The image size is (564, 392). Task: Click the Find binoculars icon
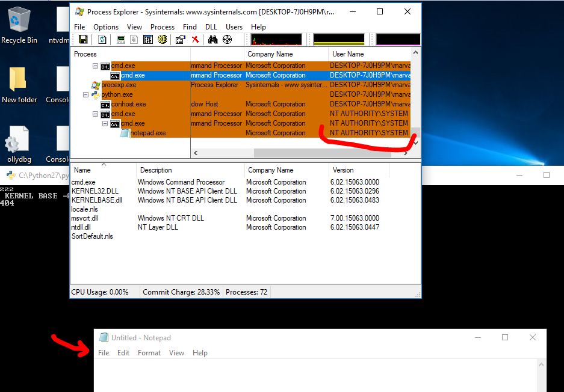(x=212, y=40)
